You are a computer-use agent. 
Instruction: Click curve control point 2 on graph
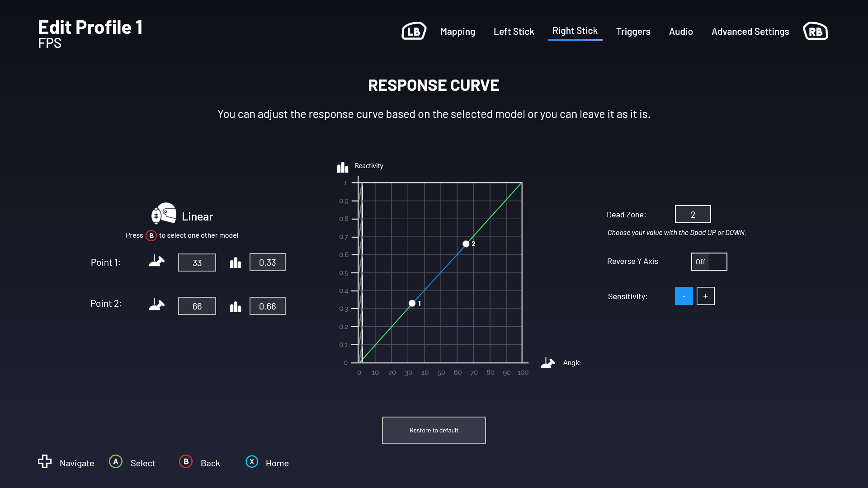pyautogui.click(x=466, y=244)
